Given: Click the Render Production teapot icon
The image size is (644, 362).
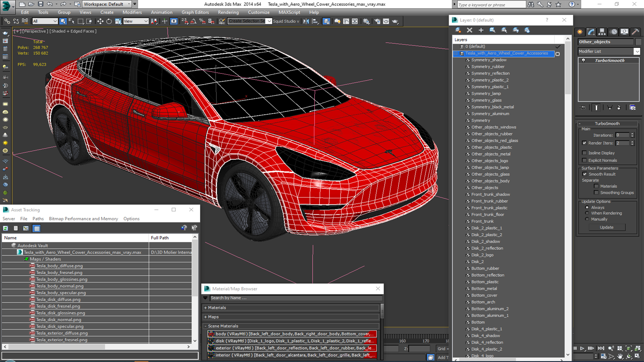Looking at the screenshot, I should coord(395,21).
